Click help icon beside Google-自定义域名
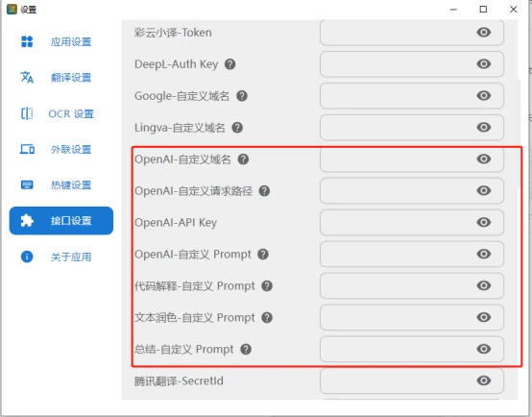Screen dimensions: 532x417 tap(242, 96)
